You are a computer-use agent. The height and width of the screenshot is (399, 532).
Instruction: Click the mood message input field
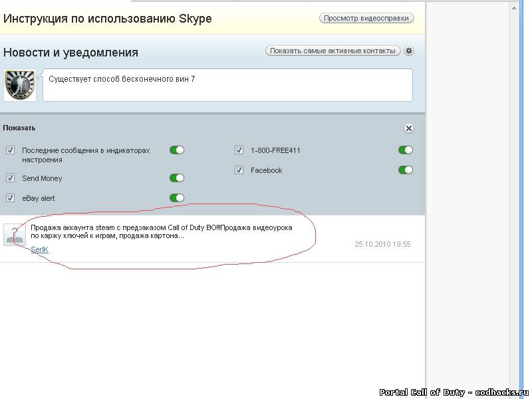(227, 85)
